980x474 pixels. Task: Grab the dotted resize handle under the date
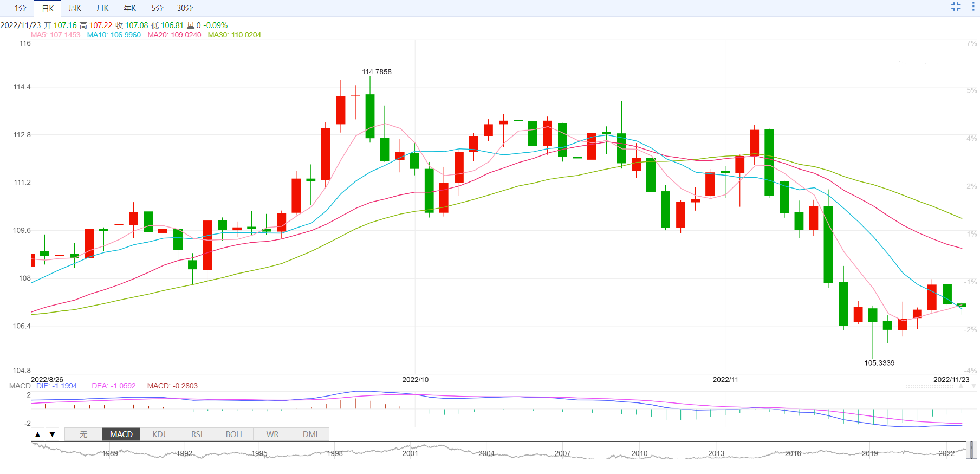coord(929,386)
